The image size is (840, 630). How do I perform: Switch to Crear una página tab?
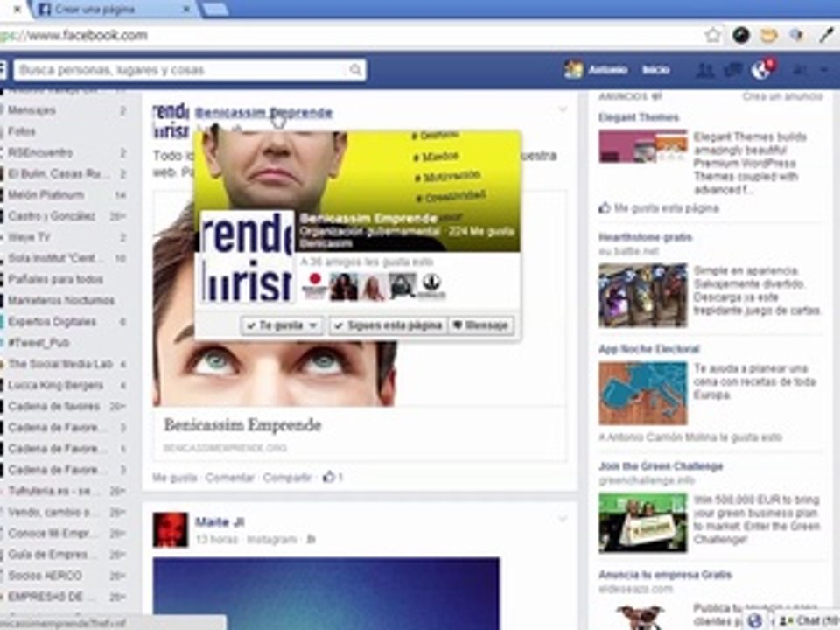(114, 9)
